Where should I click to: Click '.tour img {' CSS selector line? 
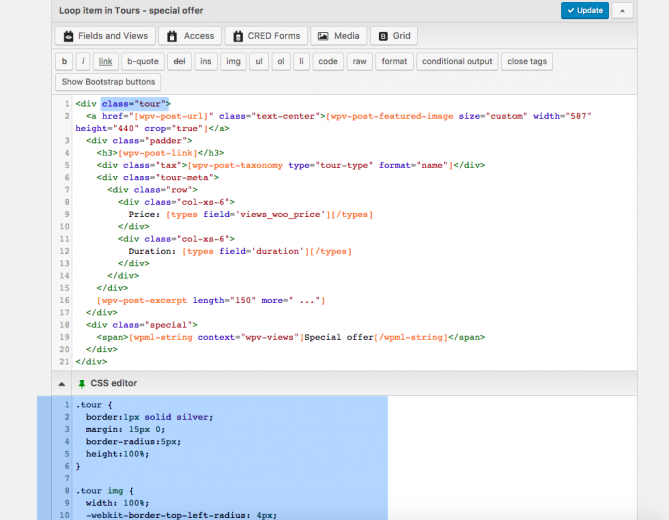tap(105, 491)
